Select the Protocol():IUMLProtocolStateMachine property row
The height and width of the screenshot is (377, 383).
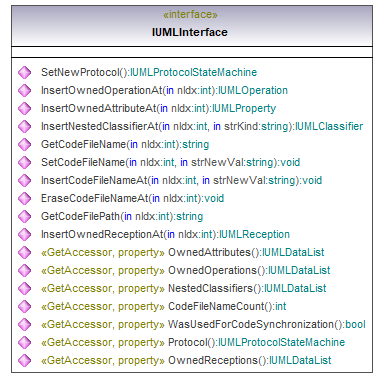click(193, 342)
